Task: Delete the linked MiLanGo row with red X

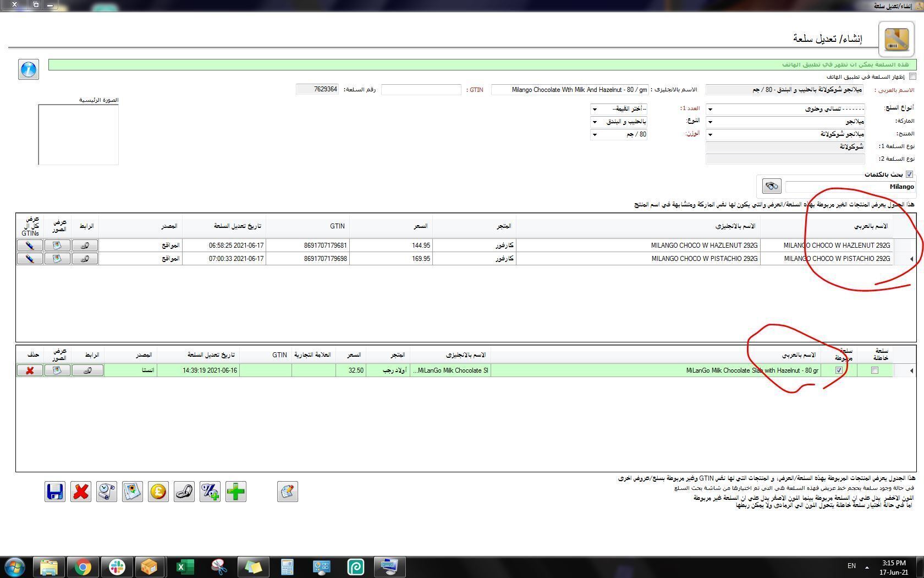Action: tap(30, 370)
